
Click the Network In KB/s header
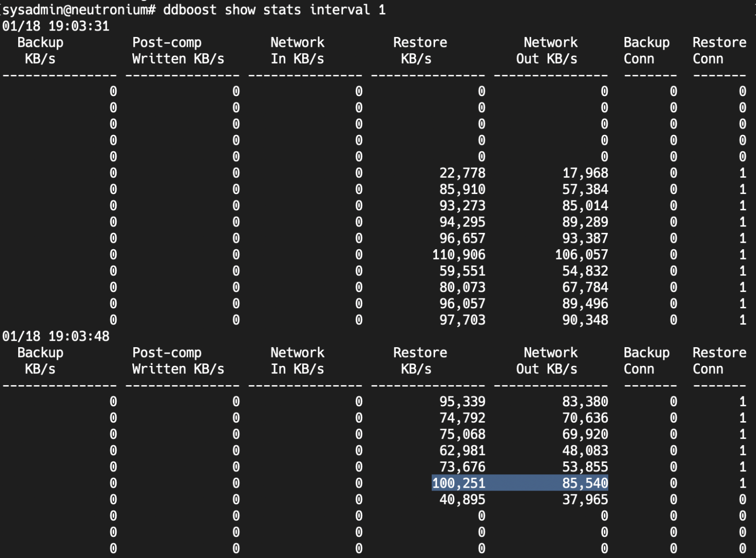click(x=297, y=50)
